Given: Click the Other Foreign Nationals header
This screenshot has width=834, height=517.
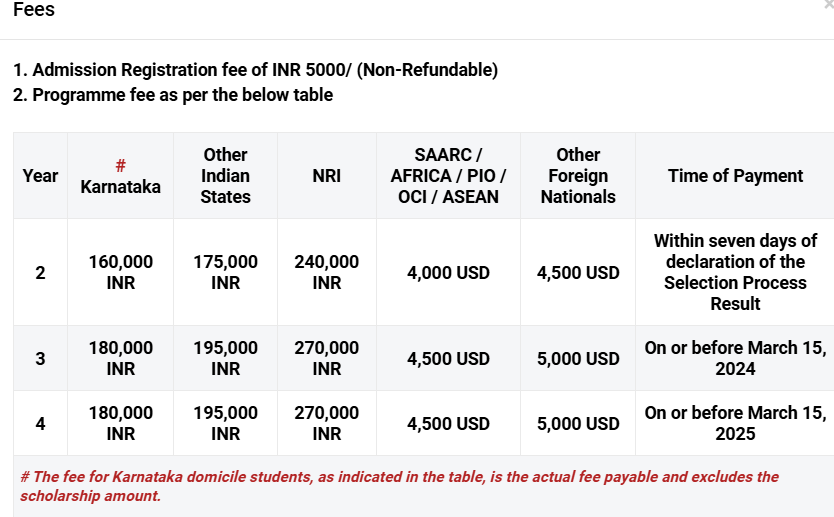Looking at the screenshot, I should pos(578,176).
